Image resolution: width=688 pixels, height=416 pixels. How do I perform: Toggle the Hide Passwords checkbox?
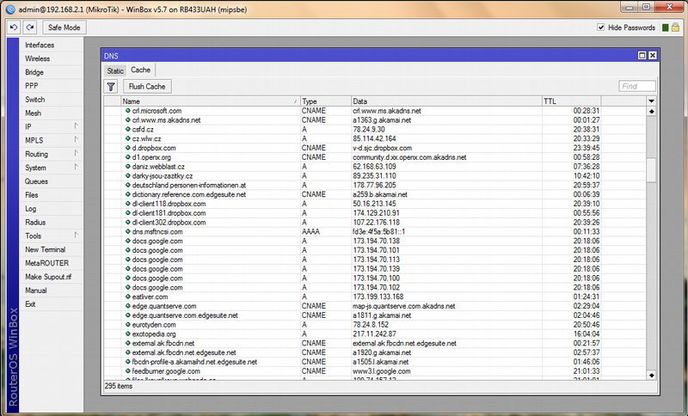point(601,27)
